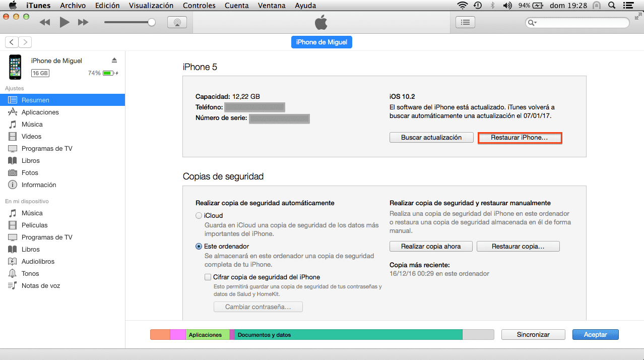Open Spotlight search in menu bar
Image resolution: width=644 pixels, height=360 pixels.
click(611, 6)
